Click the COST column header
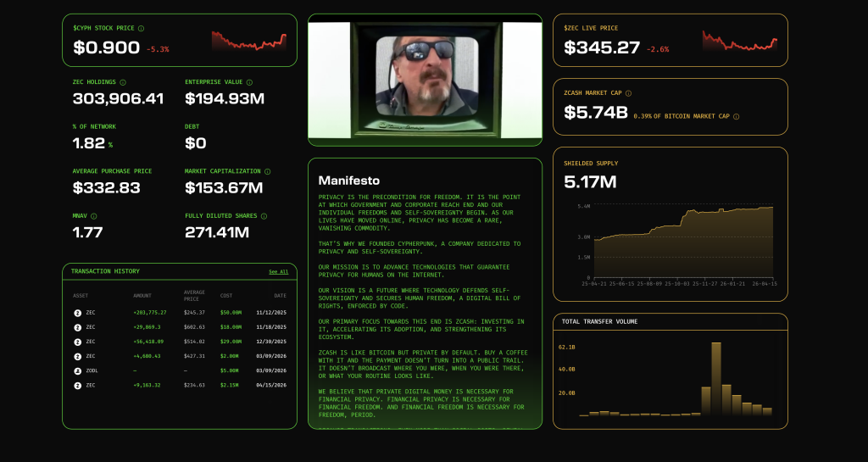 coord(226,296)
